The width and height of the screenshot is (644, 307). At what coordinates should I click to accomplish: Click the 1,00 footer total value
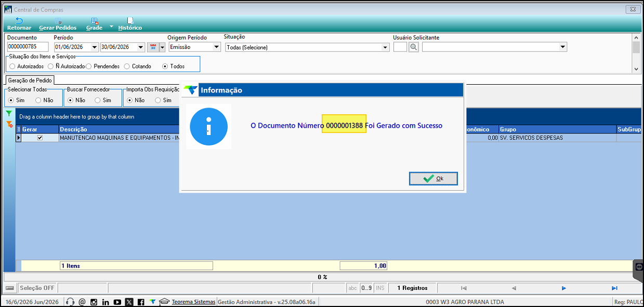click(363, 265)
